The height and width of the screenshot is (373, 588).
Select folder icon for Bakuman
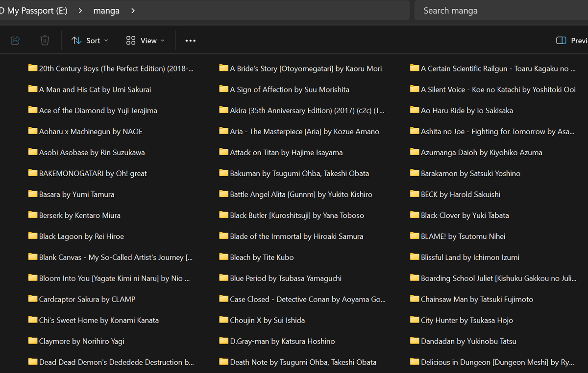point(224,173)
